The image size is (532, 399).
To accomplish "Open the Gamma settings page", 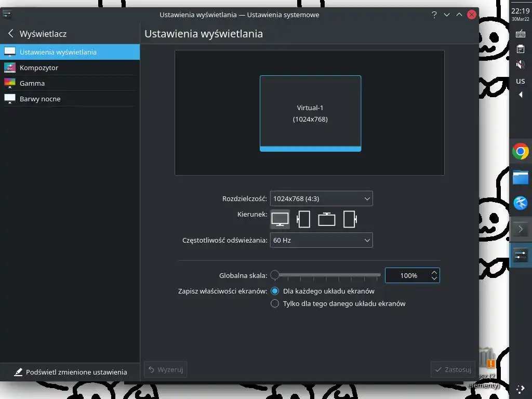I will tap(70, 83).
